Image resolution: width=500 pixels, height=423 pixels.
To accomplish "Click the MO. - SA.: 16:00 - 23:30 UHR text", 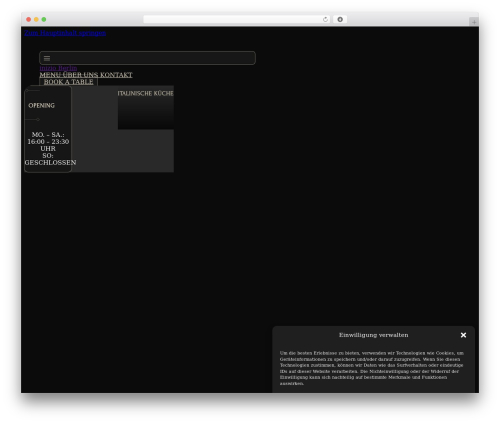I will point(48,142).
